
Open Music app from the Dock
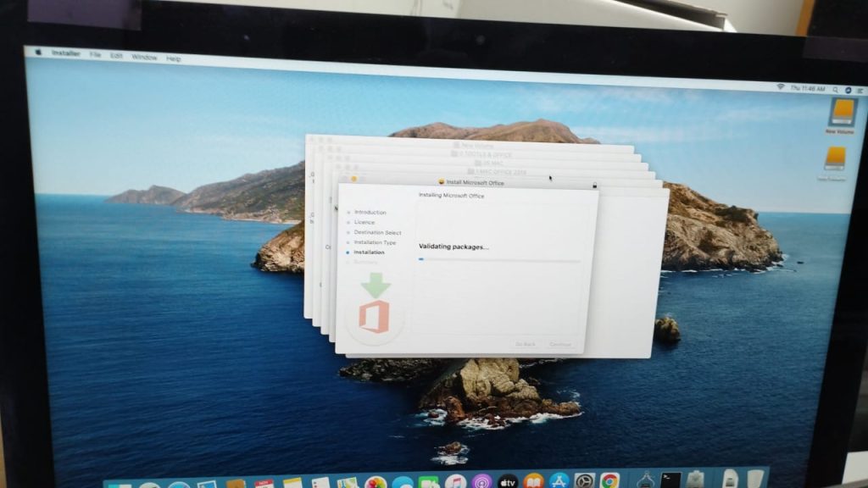(x=456, y=481)
